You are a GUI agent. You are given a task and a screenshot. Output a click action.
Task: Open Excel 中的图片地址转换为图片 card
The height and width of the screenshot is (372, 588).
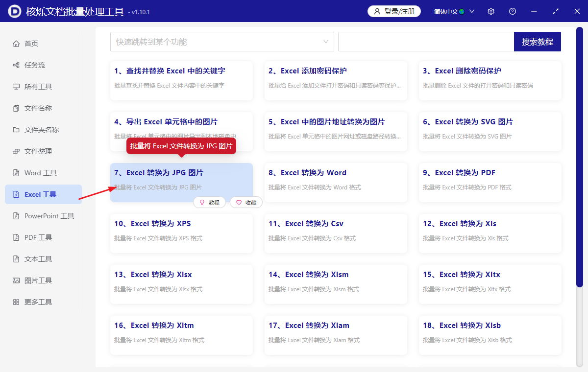336,131
